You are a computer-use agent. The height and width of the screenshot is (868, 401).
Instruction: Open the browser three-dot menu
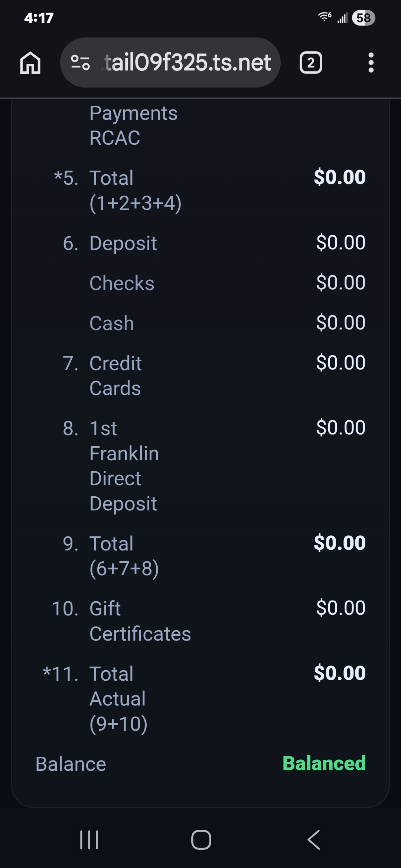click(x=371, y=63)
